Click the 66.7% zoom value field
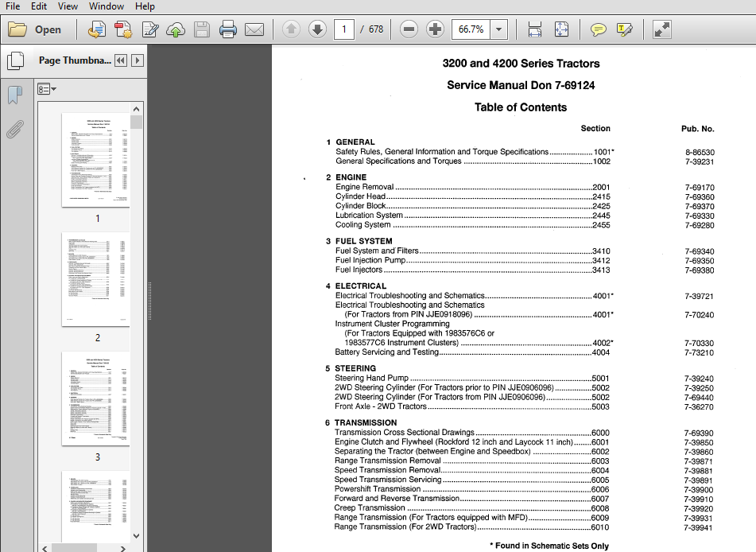 [471, 29]
